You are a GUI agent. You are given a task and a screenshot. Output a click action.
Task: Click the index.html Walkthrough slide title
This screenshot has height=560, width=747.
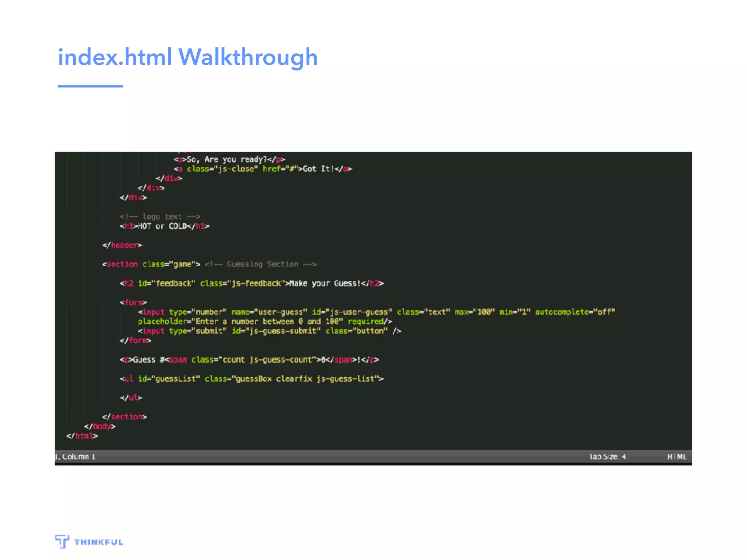(188, 57)
